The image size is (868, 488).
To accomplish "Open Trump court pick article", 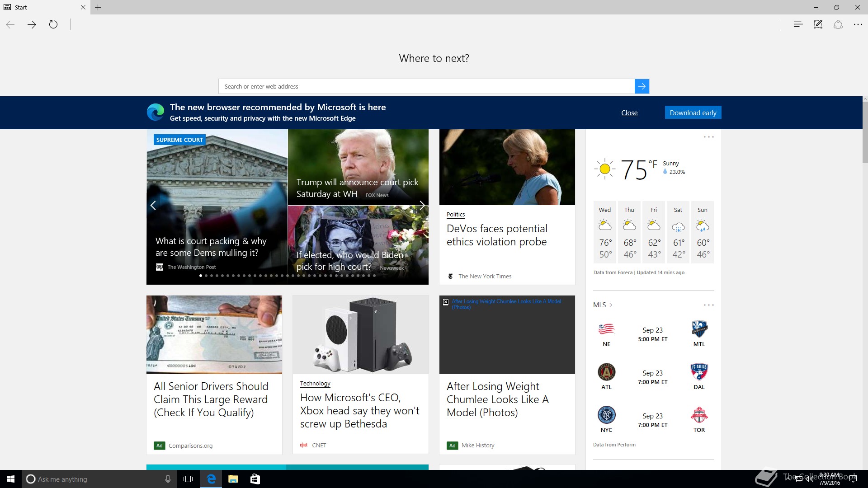I will [358, 188].
